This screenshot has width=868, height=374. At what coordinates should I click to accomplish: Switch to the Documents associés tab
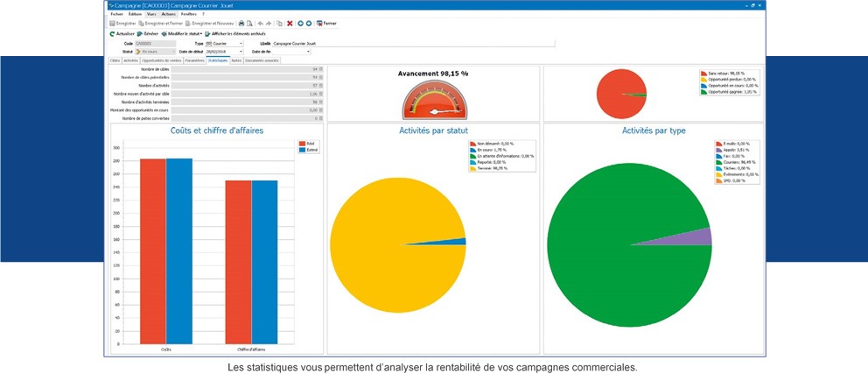(x=262, y=60)
